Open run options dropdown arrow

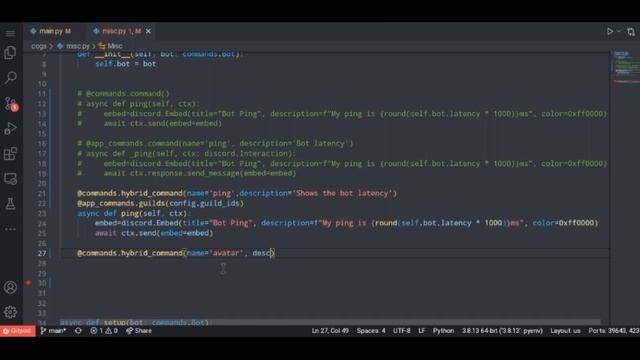pos(619,31)
